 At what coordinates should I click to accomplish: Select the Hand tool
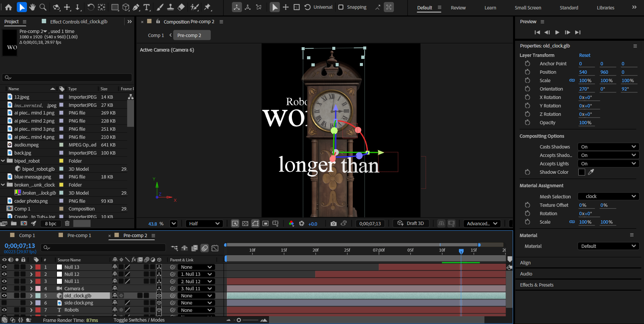[32, 7]
